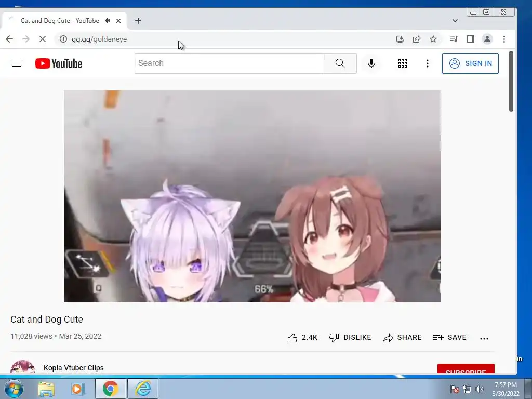Click the SUBSCRIBE button
This screenshot has width=532, height=399.
coord(466,369)
